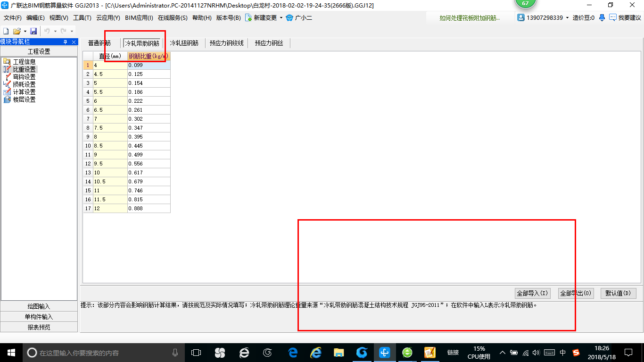
Task: Click the notification bell icon
Action: click(x=602, y=17)
